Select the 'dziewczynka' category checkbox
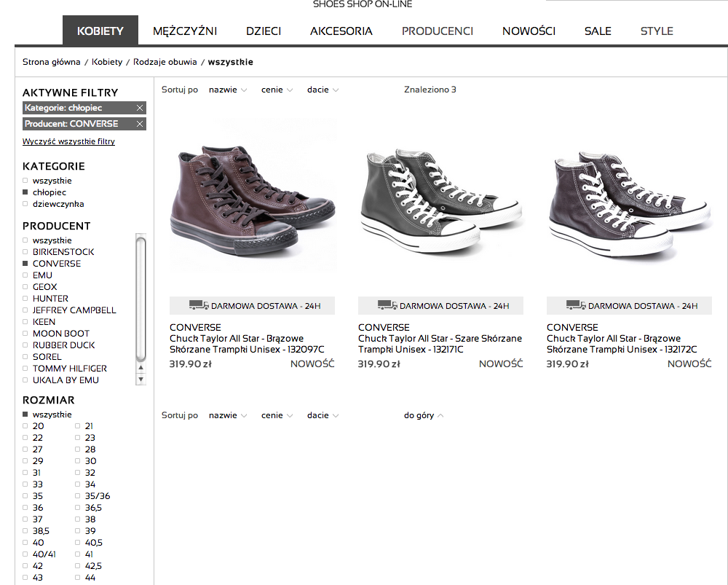This screenshot has width=728, height=585. pos(25,204)
